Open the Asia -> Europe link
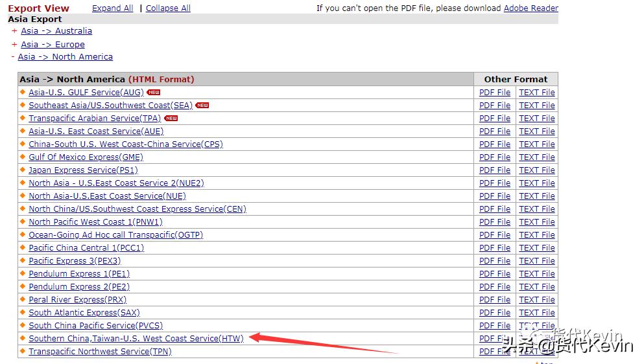Screen dimensions: 644x364 pyautogui.click(x=53, y=44)
